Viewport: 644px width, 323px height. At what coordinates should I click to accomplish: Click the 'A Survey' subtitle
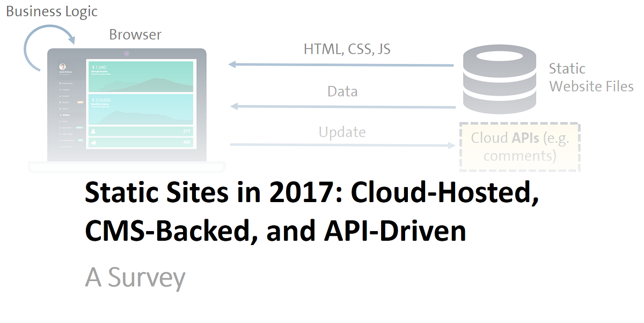(135, 278)
